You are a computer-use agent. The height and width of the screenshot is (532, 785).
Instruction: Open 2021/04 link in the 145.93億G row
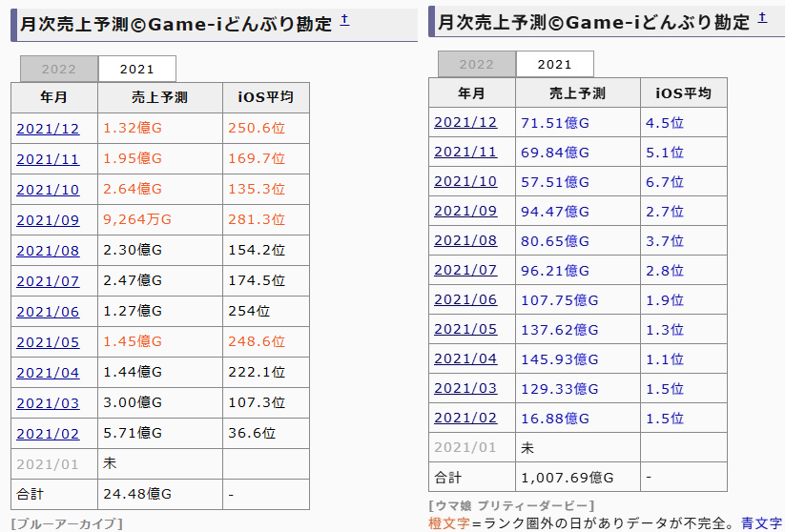465,358
